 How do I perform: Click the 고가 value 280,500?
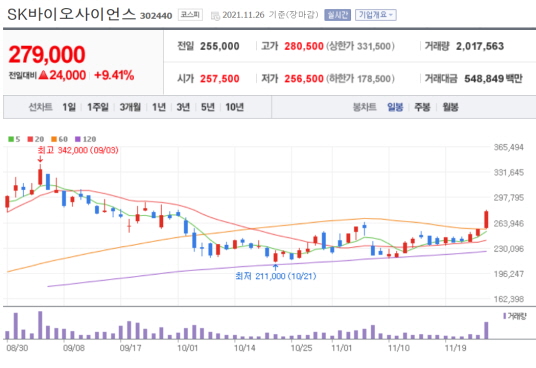304,46
